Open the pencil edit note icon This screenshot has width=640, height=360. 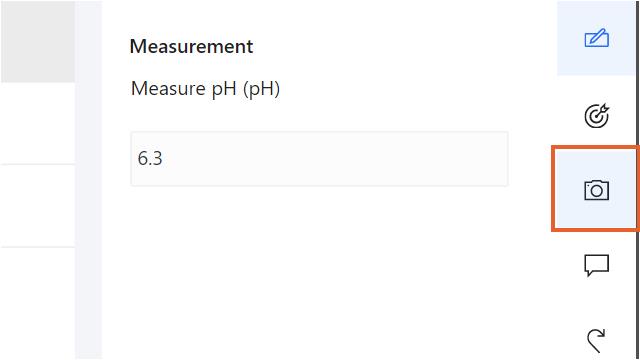(596, 38)
